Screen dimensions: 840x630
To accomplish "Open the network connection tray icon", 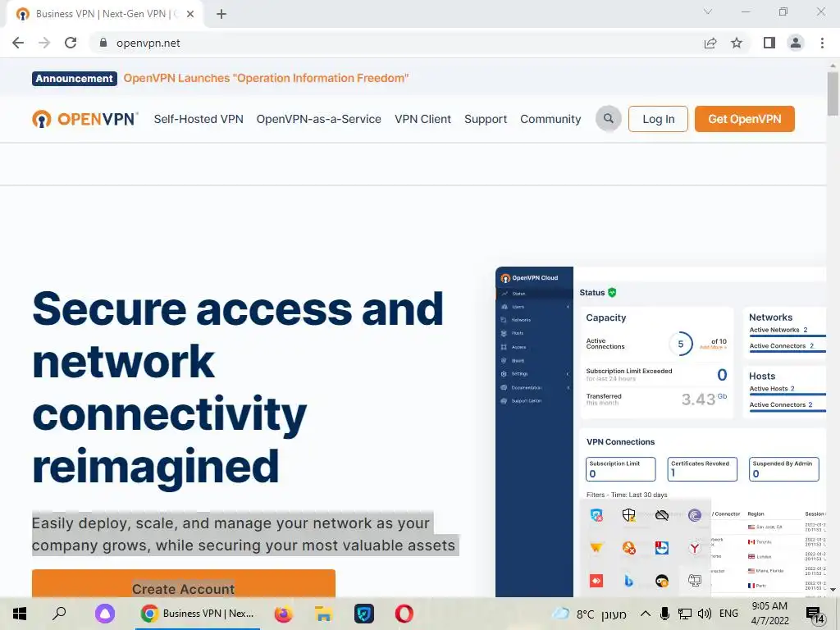I will tap(684, 614).
